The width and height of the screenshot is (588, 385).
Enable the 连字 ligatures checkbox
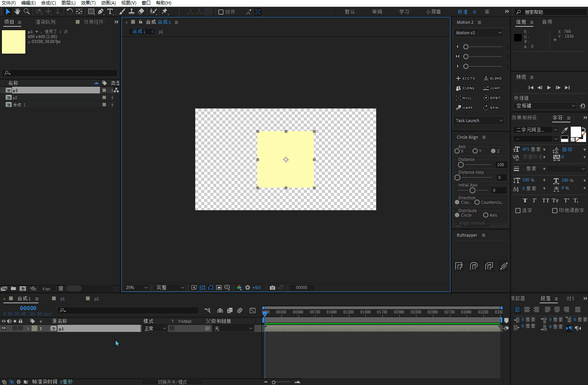click(518, 211)
